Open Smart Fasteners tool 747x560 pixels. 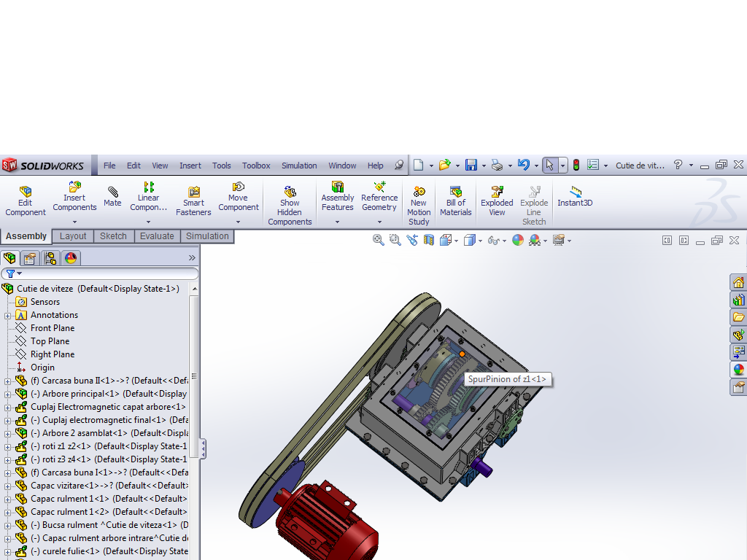click(x=193, y=201)
